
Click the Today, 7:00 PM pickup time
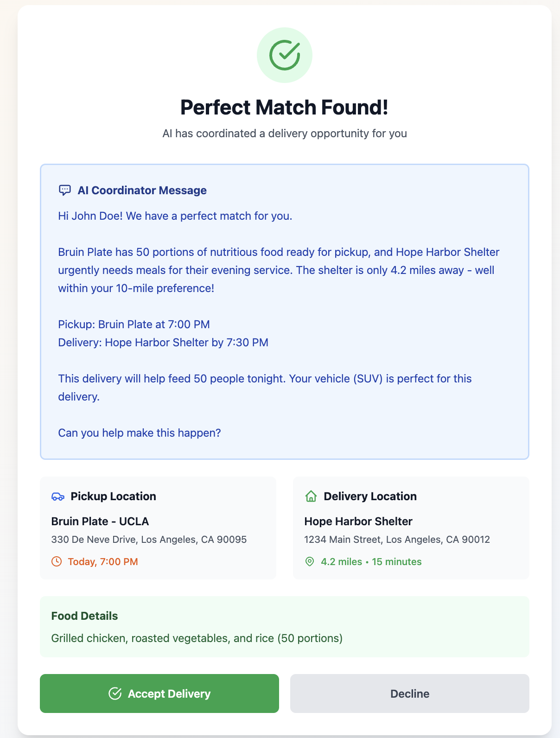tap(103, 562)
